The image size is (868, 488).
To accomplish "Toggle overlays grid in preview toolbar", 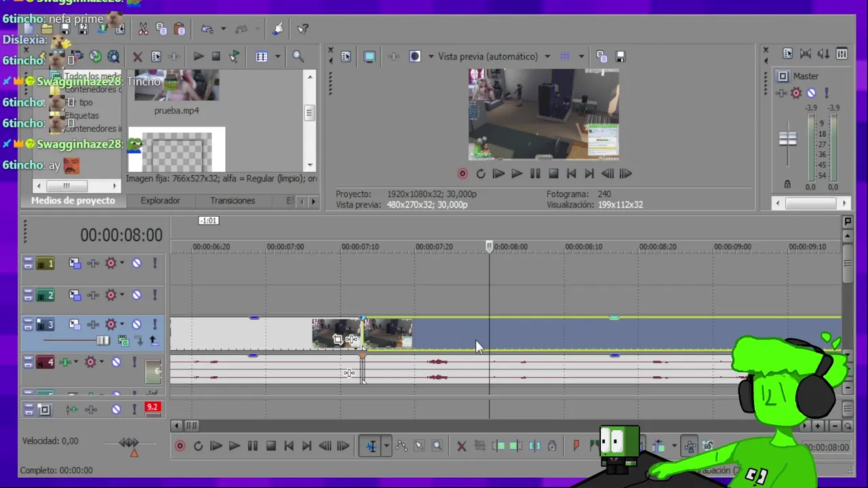I will tap(565, 57).
